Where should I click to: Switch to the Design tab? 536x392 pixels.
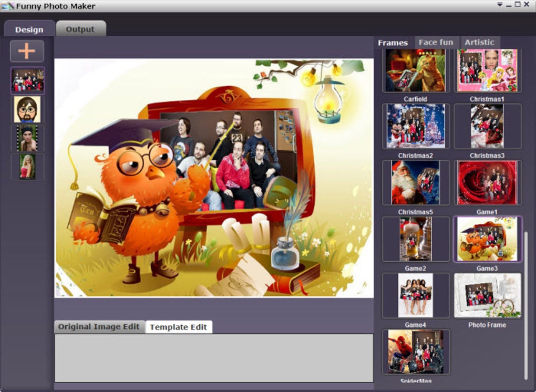point(29,29)
